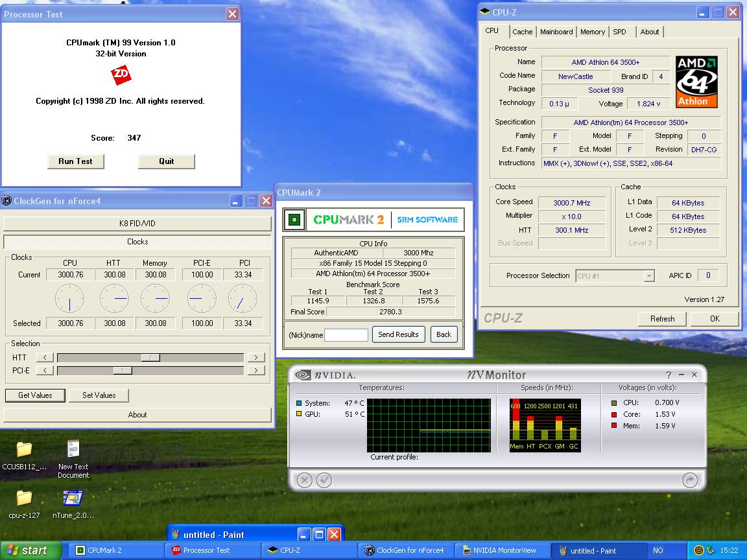Click the green square CPUMark 2 logo
This screenshot has width=747, height=560.
point(294,220)
